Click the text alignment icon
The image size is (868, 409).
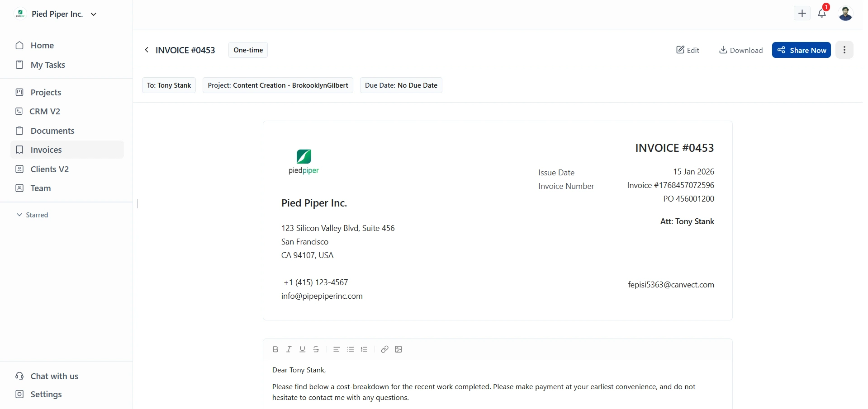[337, 349]
